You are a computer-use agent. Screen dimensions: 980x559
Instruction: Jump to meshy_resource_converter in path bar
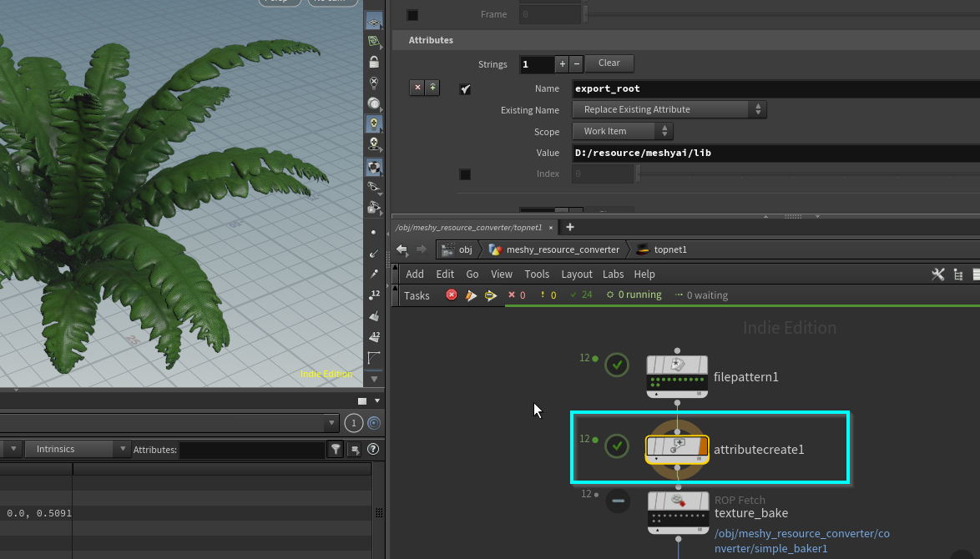[554, 249]
